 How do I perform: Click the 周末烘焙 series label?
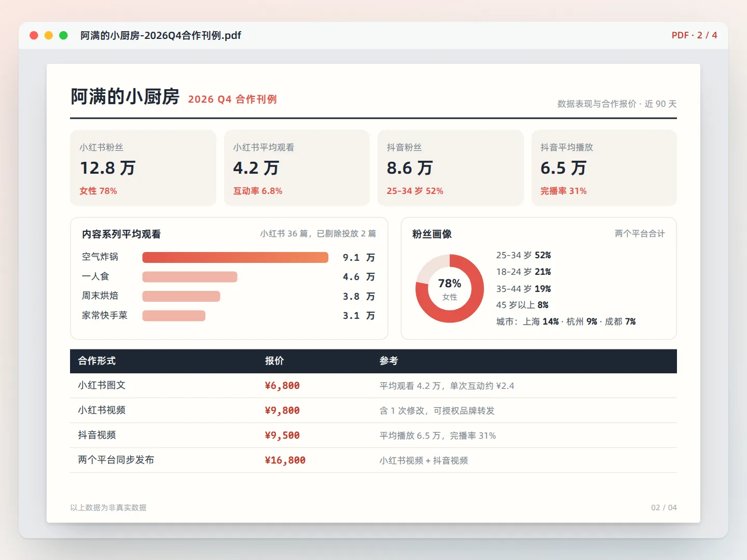(x=100, y=296)
